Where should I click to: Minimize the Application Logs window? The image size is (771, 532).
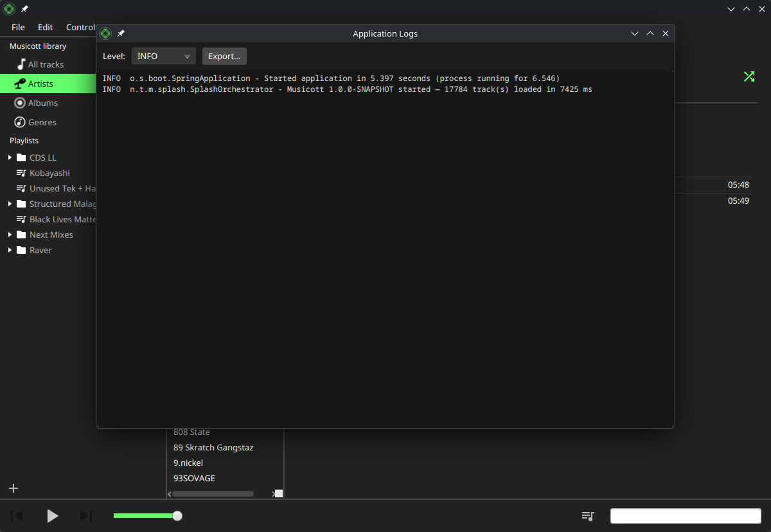coord(635,33)
